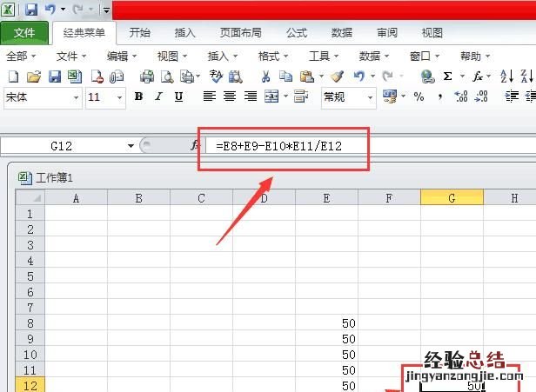Run the Spelling check icon
The image size is (536, 392).
pyautogui.click(x=216, y=76)
